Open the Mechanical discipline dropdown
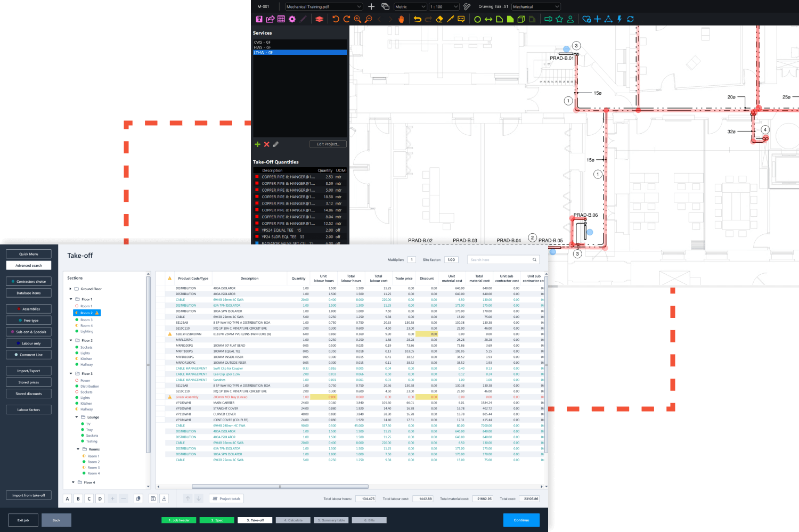The height and width of the screenshot is (532, 799). click(x=536, y=7)
